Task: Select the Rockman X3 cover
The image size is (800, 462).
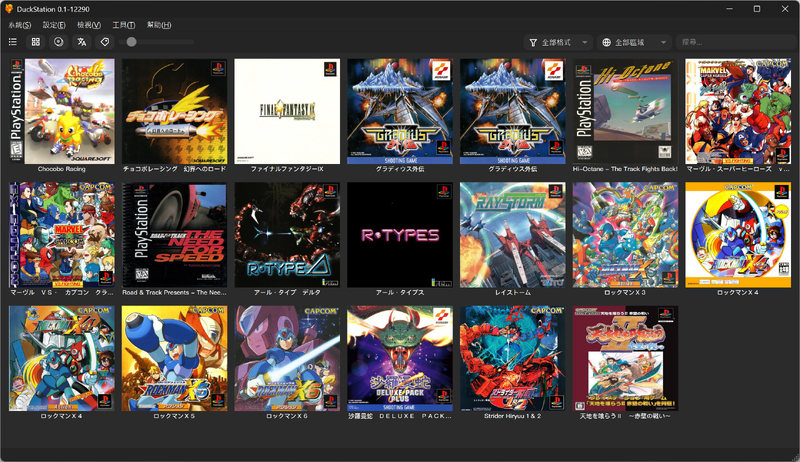Action: tap(626, 235)
